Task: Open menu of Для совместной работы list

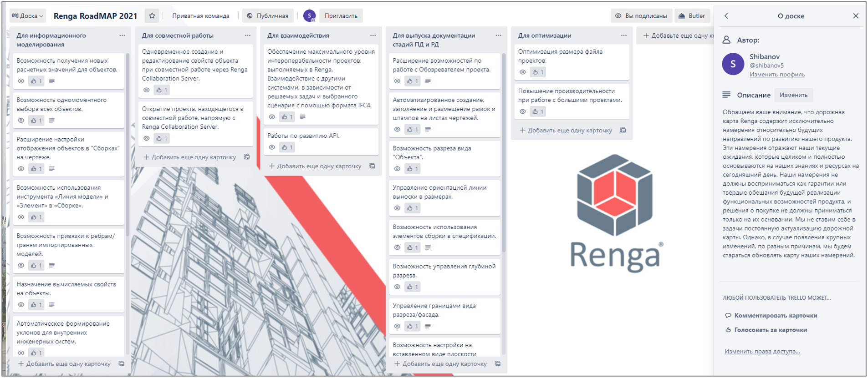Action: pos(247,35)
